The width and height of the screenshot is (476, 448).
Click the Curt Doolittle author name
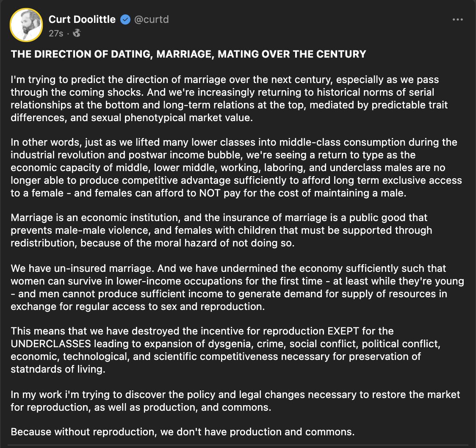pyautogui.click(x=82, y=19)
